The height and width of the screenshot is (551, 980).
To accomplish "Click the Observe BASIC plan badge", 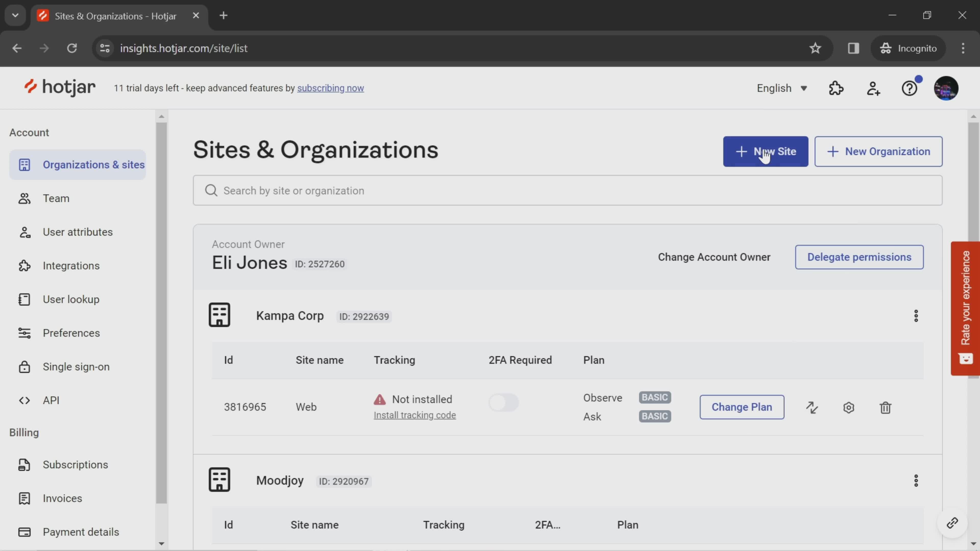I will tap(655, 397).
